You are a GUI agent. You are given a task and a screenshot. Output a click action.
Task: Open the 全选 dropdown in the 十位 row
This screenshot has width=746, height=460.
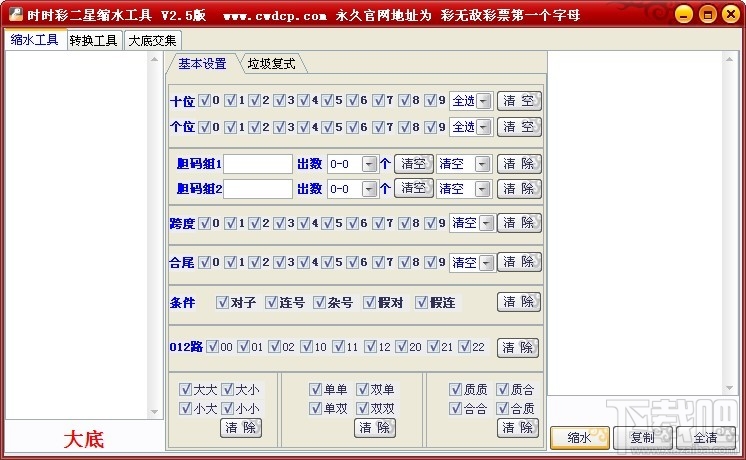(484, 101)
